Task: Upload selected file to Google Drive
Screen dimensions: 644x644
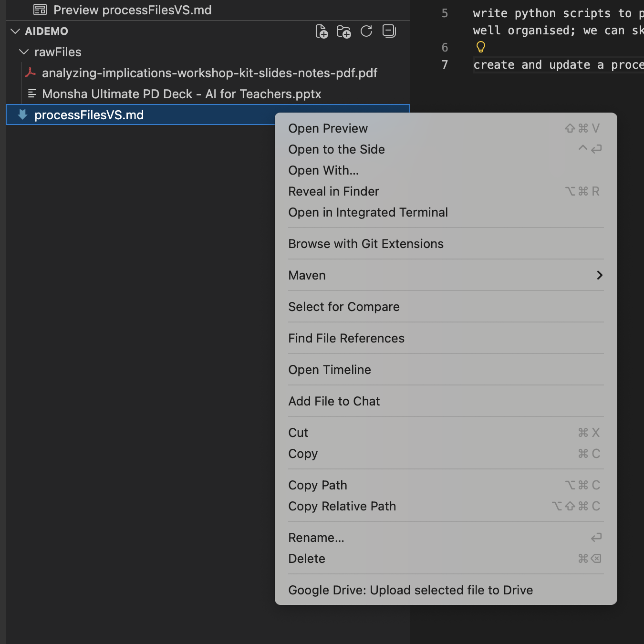Action: pos(410,590)
